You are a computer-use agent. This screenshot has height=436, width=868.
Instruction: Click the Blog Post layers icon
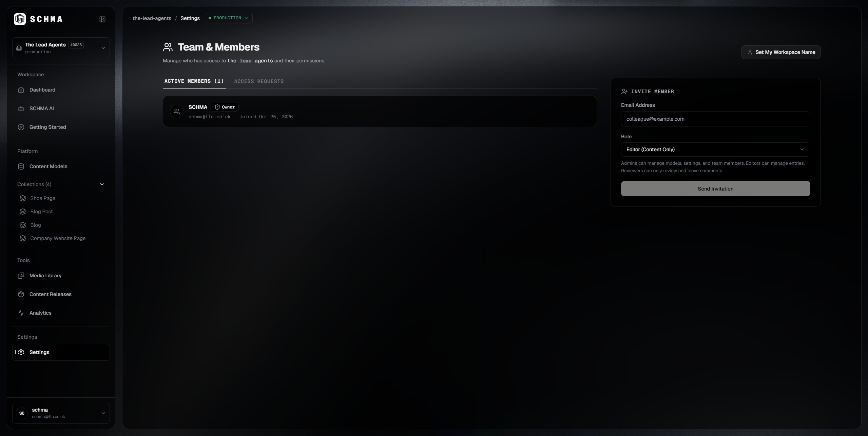click(23, 212)
